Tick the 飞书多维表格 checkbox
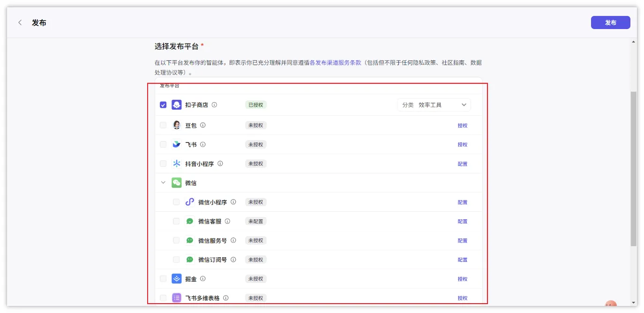The width and height of the screenshot is (644, 313). pyautogui.click(x=163, y=298)
